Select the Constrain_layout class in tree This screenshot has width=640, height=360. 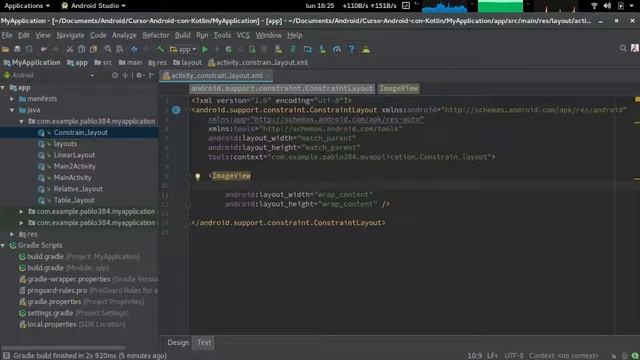tap(80, 133)
